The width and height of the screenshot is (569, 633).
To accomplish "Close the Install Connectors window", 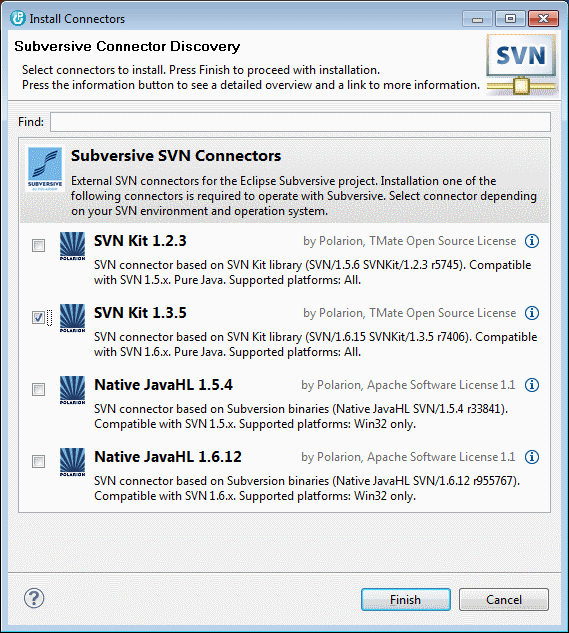I will tap(544, 19).
